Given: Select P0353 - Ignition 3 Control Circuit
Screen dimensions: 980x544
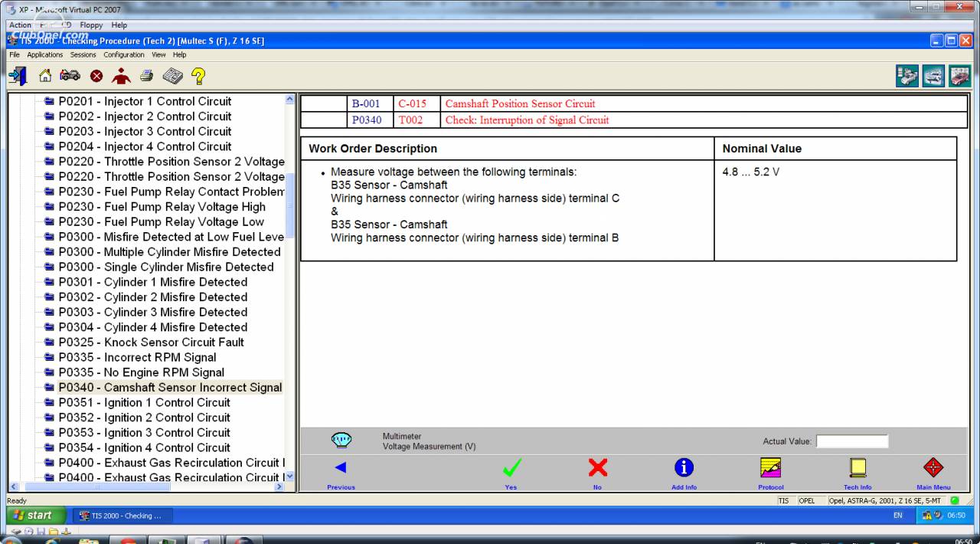Looking at the screenshot, I should point(144,433).
